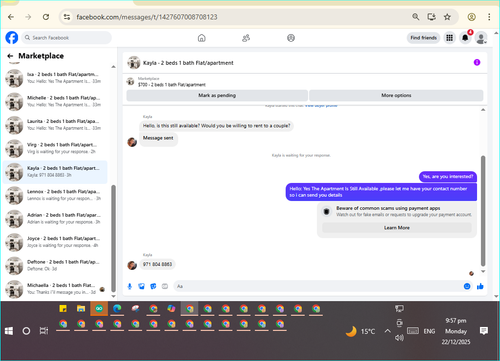Screen dimensions: 500x361
Task: Open the Michaella conversation
Action: (x=55, y=289)
